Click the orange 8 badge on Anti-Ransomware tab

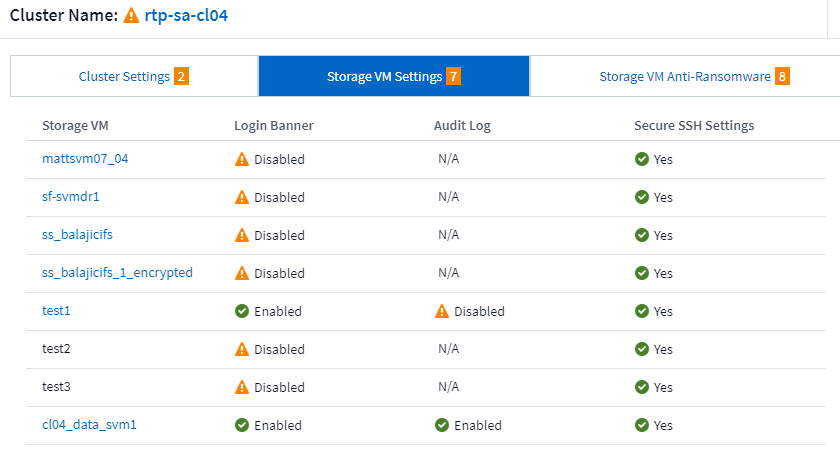coord(782,76)
